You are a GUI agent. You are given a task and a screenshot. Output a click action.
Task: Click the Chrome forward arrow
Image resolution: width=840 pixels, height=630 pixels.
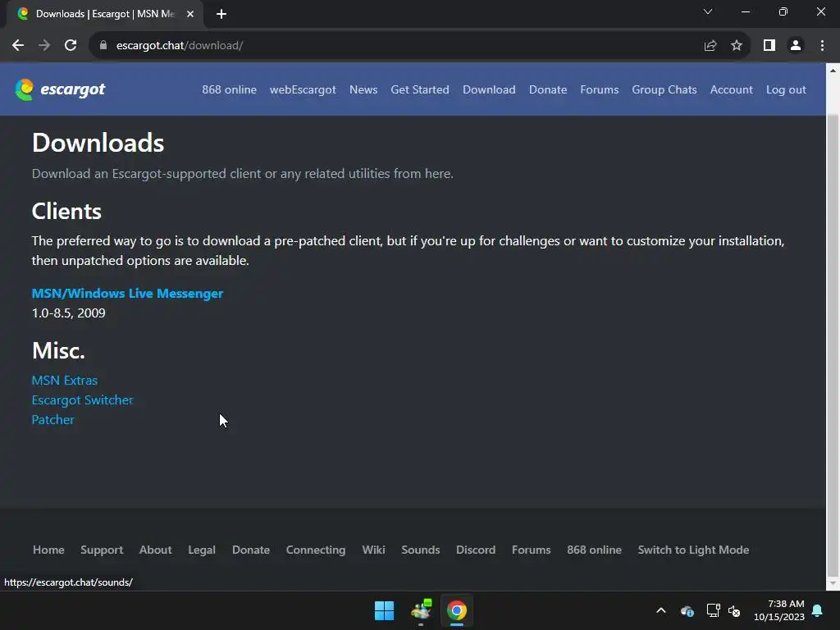click(44, 46)
